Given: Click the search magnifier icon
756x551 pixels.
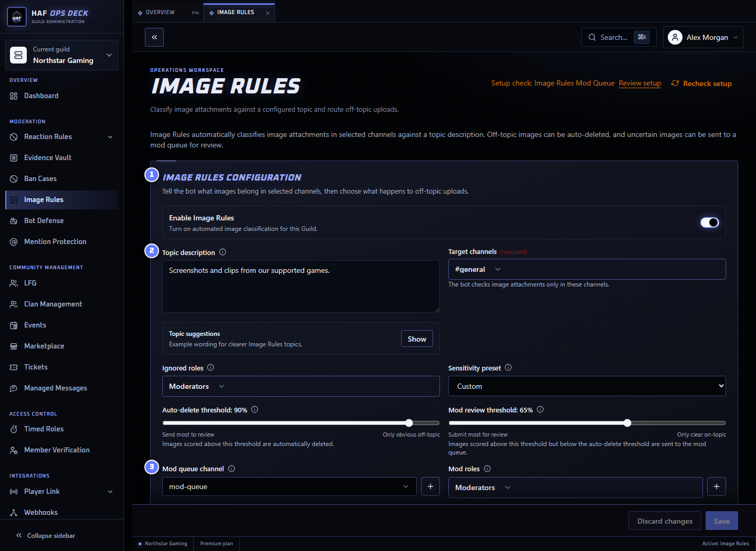Looking at the screenshot, I should pos(592,37).
